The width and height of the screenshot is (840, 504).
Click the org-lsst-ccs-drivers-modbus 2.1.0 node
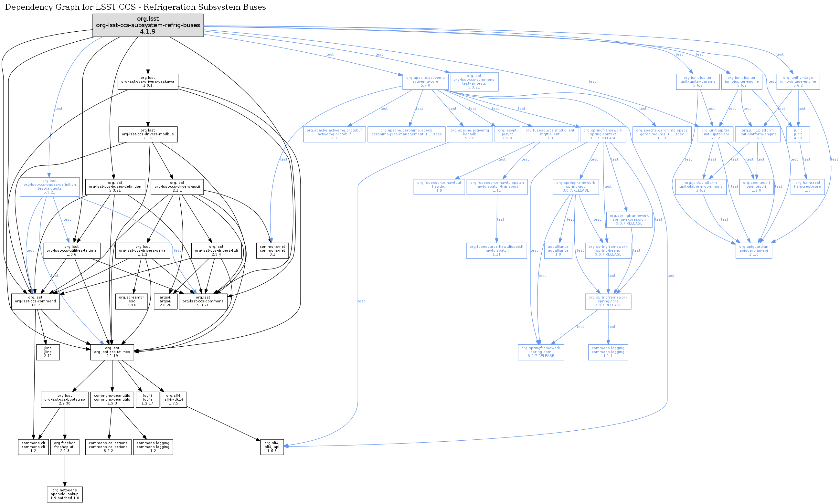(148, 134)
